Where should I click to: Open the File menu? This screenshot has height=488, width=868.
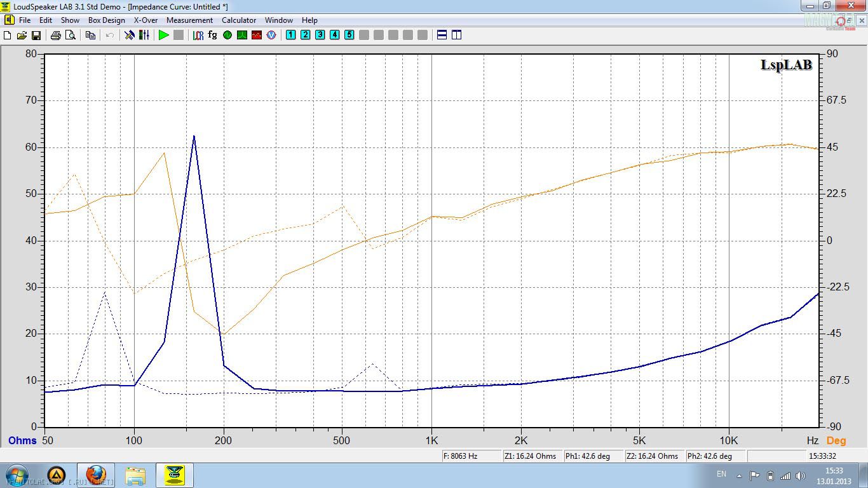coord(25,20)
